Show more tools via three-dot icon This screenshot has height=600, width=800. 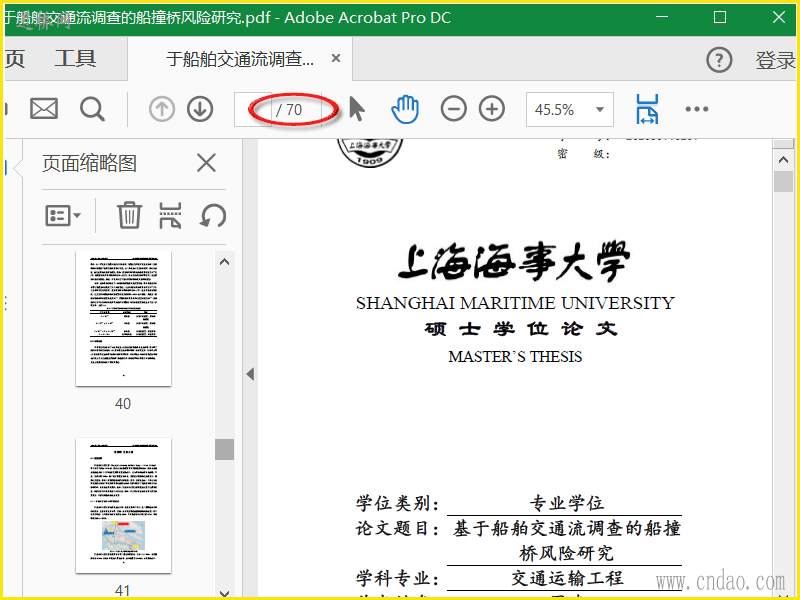(x=697, y=109)
